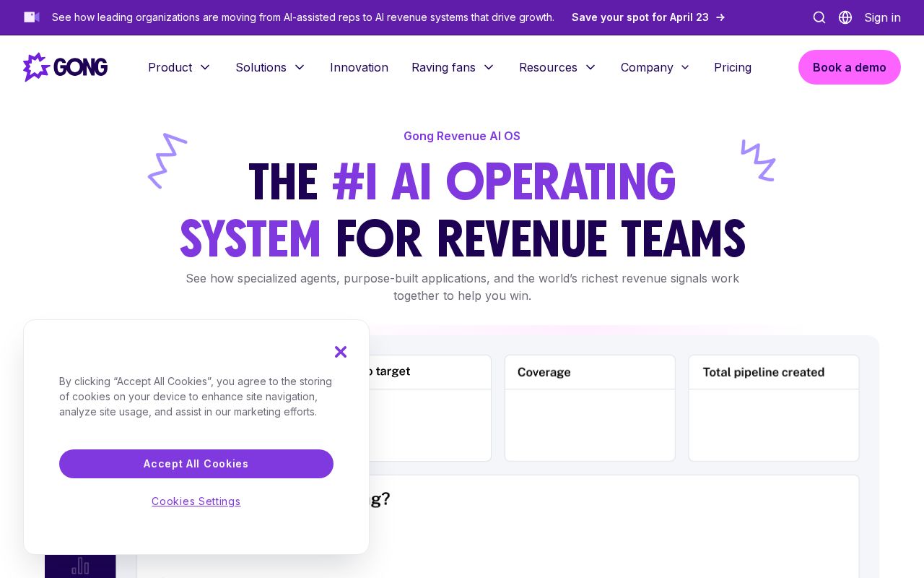Click the arrow next to Save your spot

coord(720,17)
